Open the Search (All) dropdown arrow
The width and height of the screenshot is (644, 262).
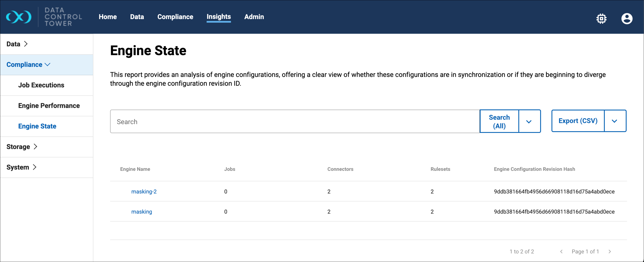click(529, 121)
